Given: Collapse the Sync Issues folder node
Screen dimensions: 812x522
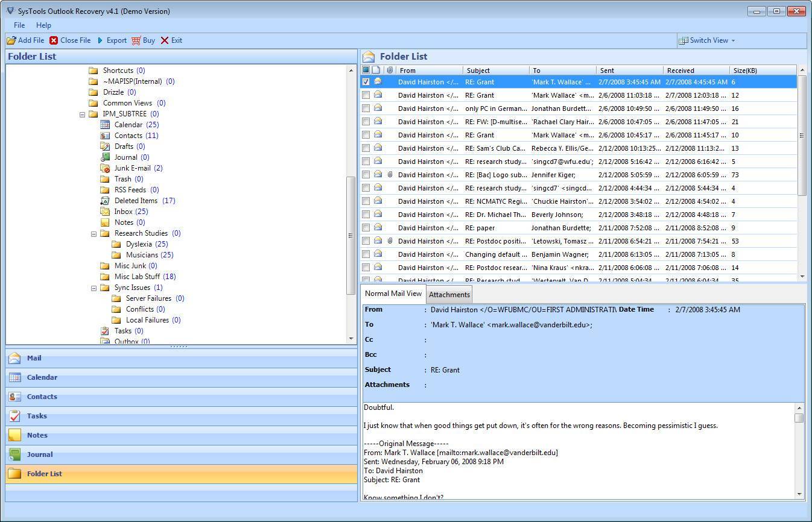Looking at the screenshot, I should (x=94, y=288).
